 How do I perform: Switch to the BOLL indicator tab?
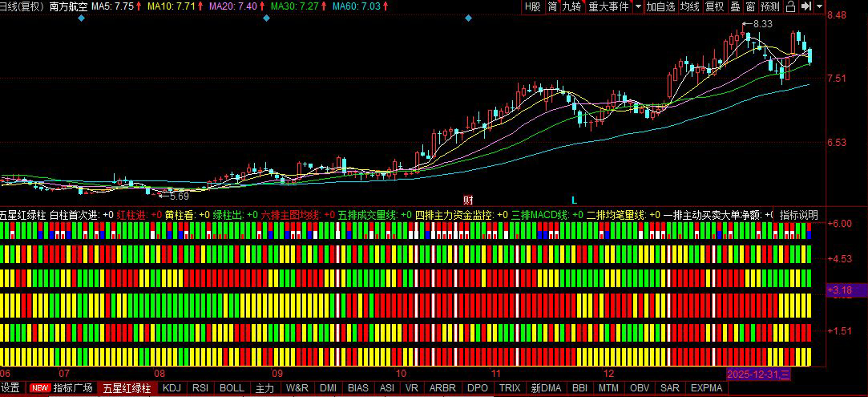232,387
